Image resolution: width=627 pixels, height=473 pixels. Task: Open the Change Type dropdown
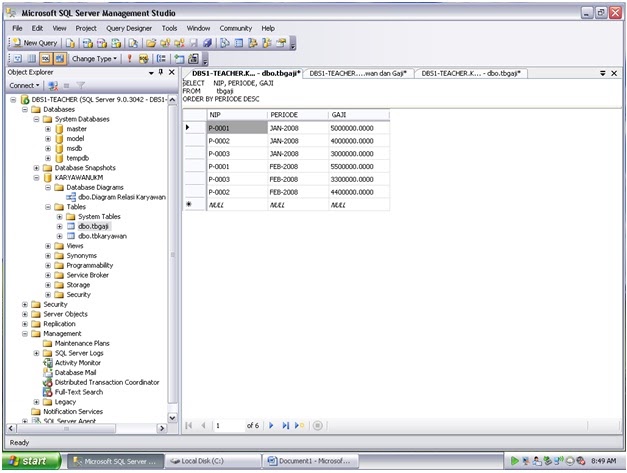coord(94,59)
